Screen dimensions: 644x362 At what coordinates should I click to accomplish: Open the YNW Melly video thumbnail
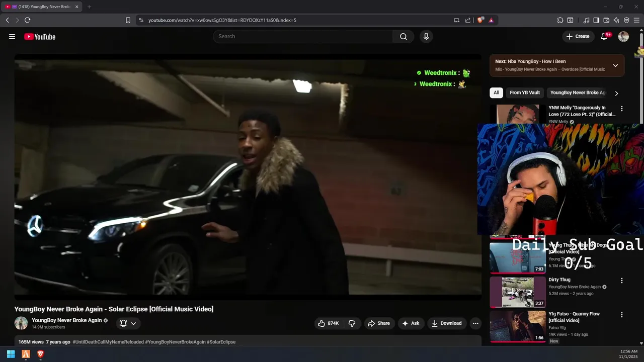click(518, 114)
